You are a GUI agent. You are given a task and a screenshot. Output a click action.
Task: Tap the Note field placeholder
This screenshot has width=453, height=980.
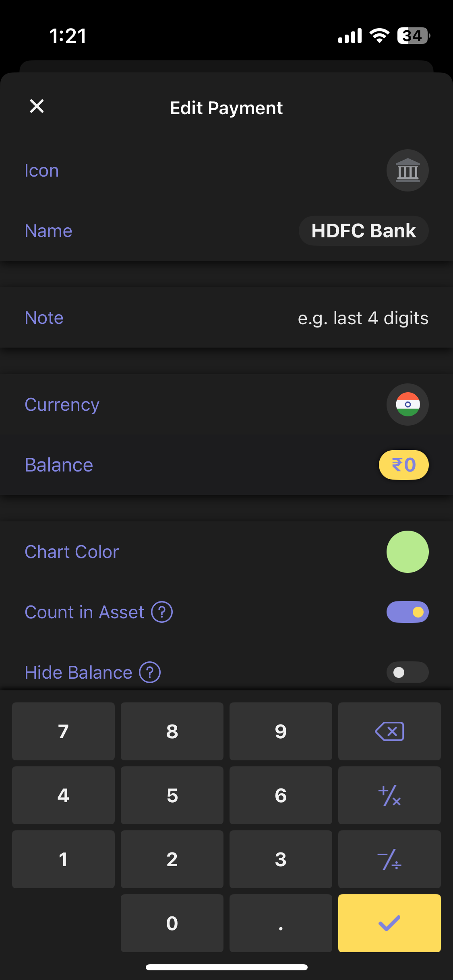coord(363,318)
